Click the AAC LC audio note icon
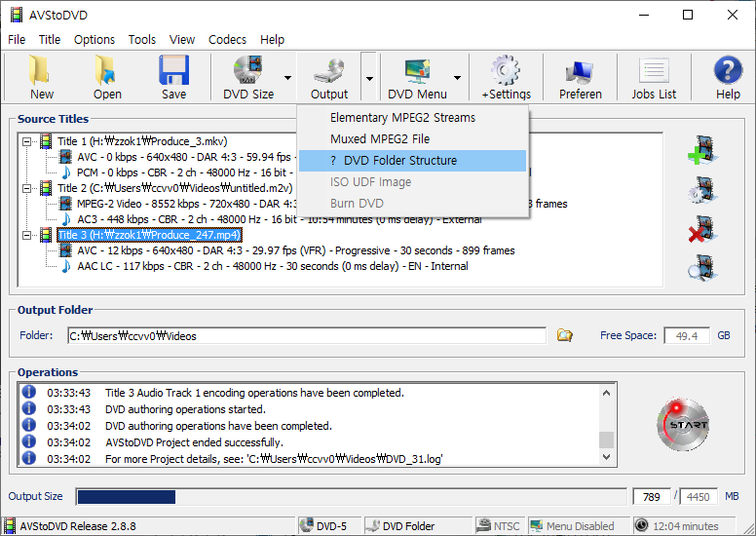Image resolution: width=756 pixels, height=536 pixels. [65, 266]
